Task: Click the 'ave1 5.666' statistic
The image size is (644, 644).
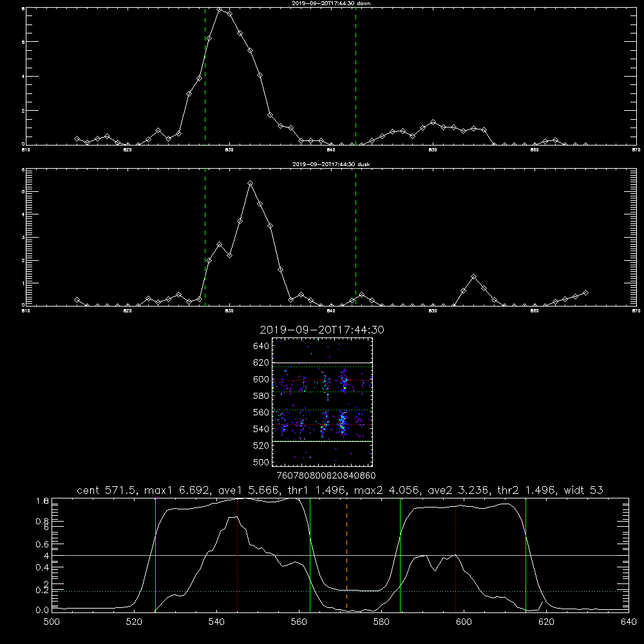Action: coord(248,490)
